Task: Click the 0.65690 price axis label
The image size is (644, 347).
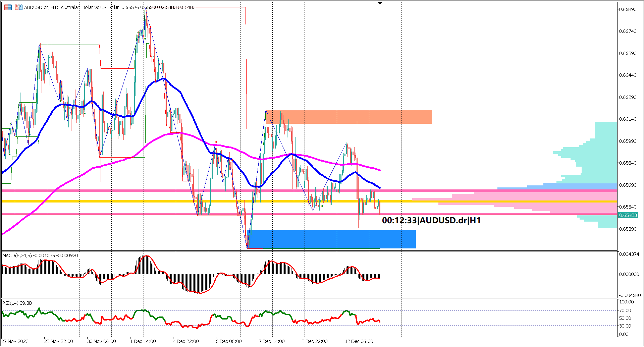Action: (x=628, y=185)
